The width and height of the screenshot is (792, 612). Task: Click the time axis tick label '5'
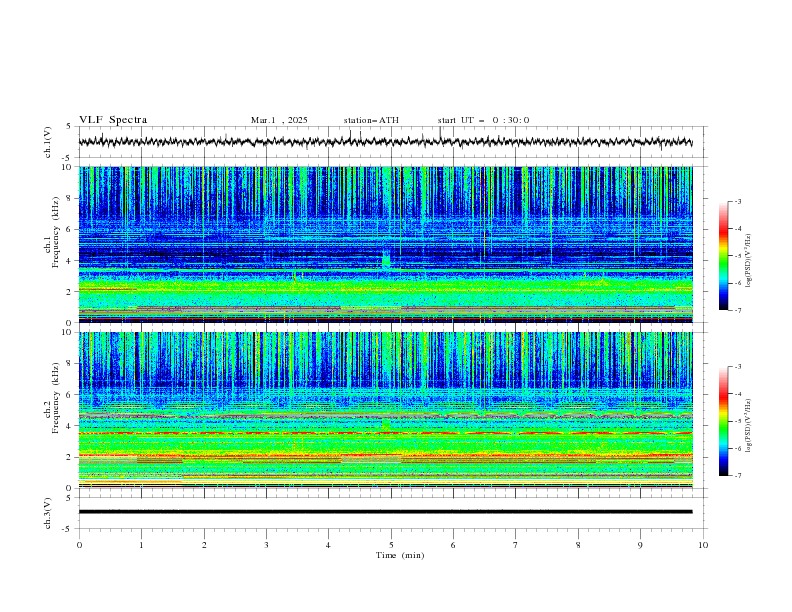click(391, 545)
